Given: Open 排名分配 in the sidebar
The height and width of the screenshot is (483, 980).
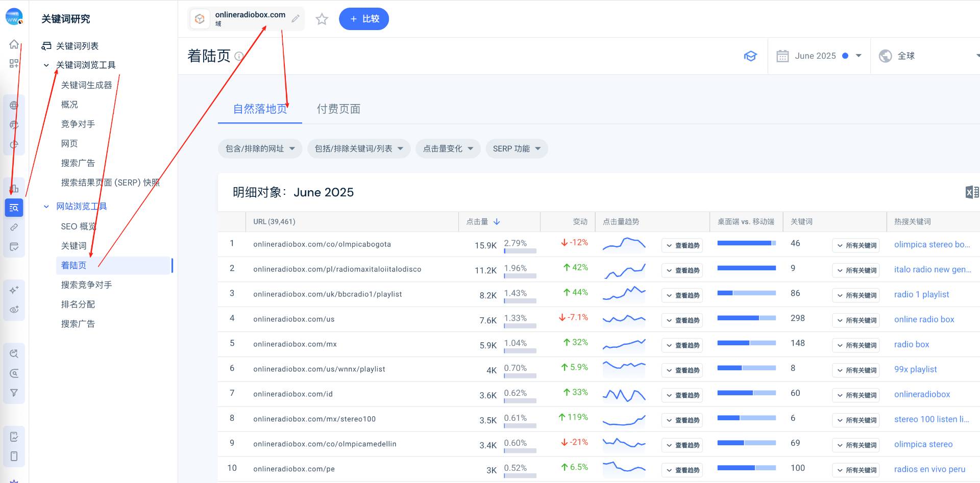Looking at the screenshot, I should pos(78,304).
